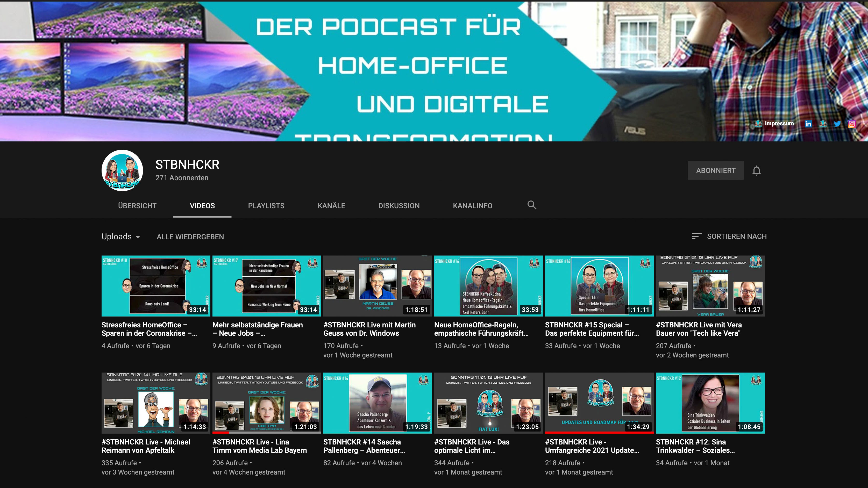Image resolution: width=868 pixels, height=488 pixels.
Task: Expand the Uploads dropdown
Action: tap(121, 237)
